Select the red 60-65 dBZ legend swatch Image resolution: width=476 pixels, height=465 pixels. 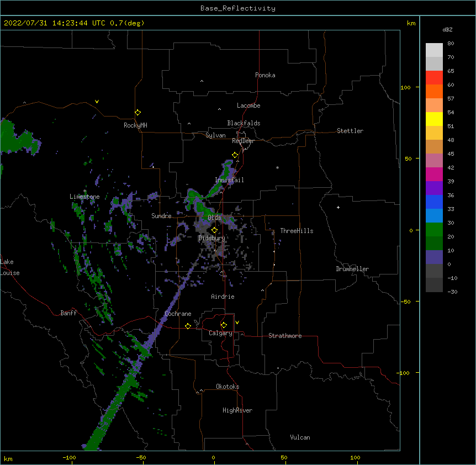(434, 78)
